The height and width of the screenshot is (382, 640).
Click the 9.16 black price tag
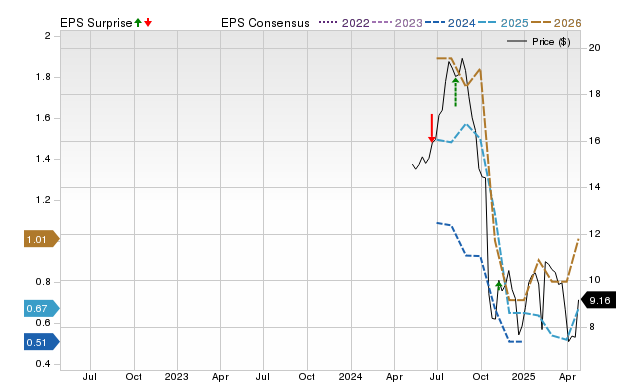[598, 300]
